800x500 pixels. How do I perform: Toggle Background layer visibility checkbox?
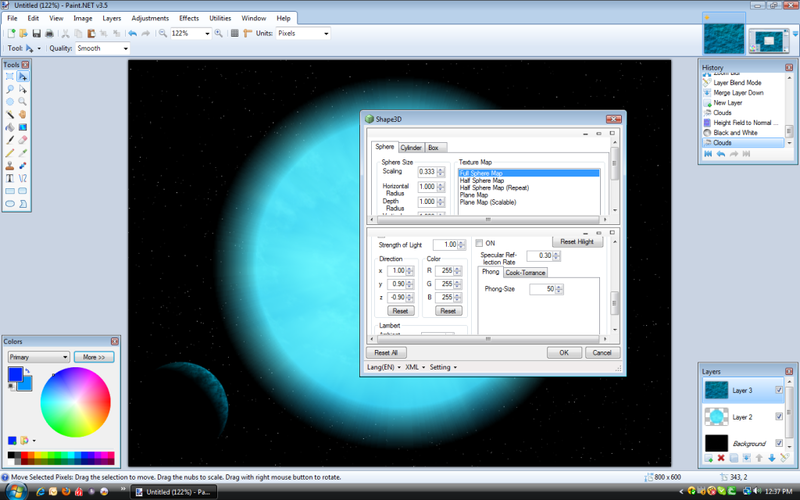779,443
